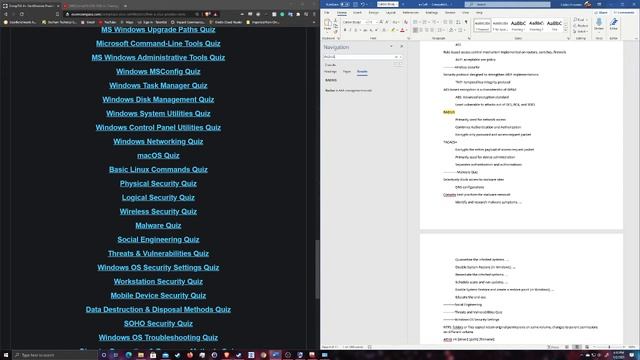Open the macOS Quiz link
Viewport: 640px width, 360px height.
pos(158,156)
